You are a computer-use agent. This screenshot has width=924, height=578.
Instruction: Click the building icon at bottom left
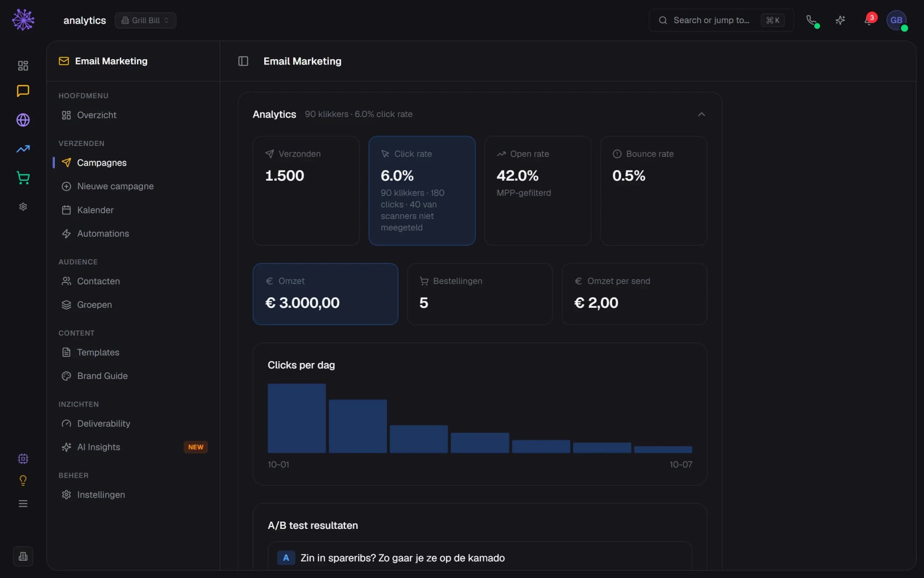tap(23, 556)
